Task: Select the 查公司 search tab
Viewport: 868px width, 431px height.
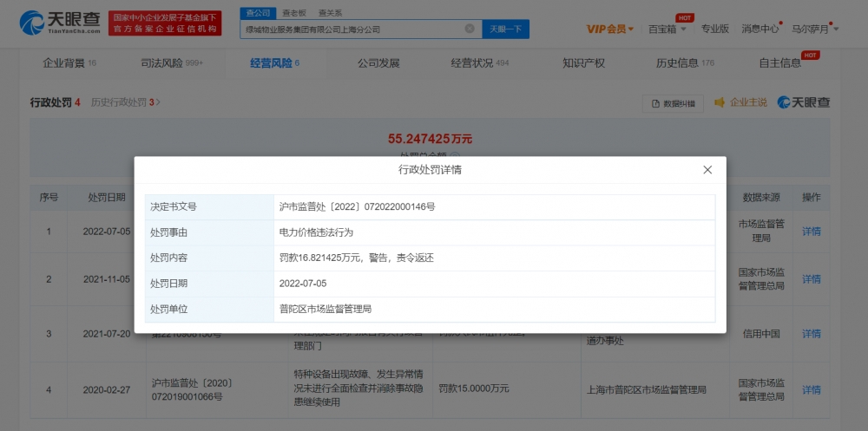Action: (x=258, y=13)
